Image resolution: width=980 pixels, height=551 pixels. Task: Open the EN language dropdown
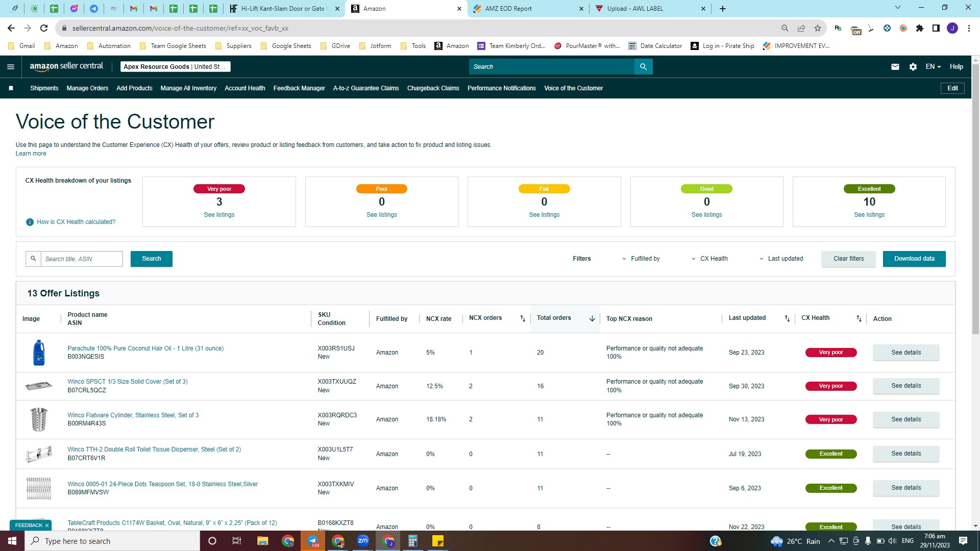click(933, 67)
